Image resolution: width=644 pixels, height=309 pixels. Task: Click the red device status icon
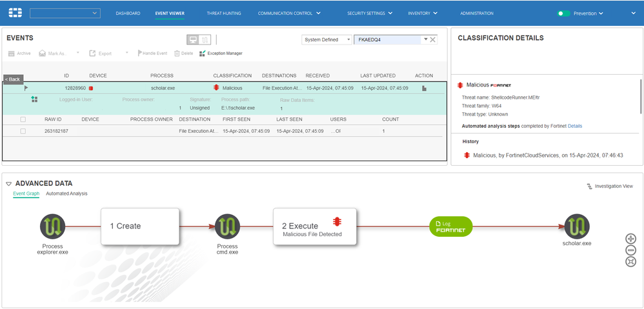pyautogui.click(x=91, y=88)
